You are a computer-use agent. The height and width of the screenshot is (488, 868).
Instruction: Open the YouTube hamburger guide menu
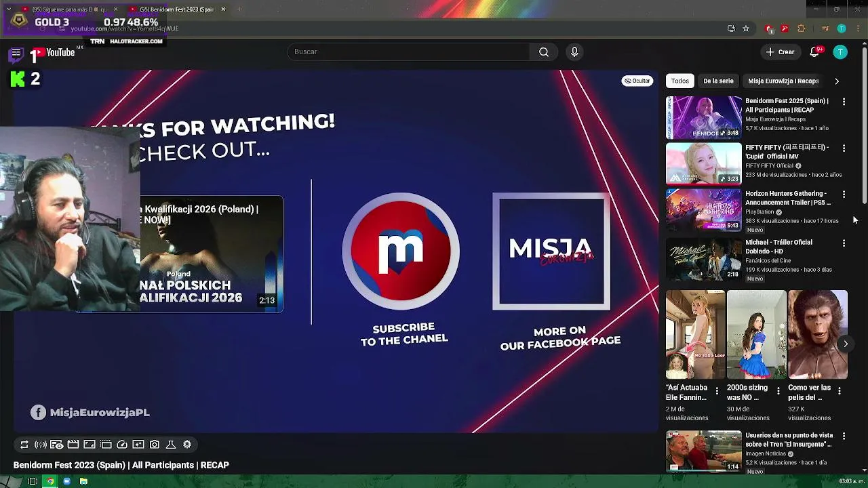pyautogui.click(x=16, y=52)
